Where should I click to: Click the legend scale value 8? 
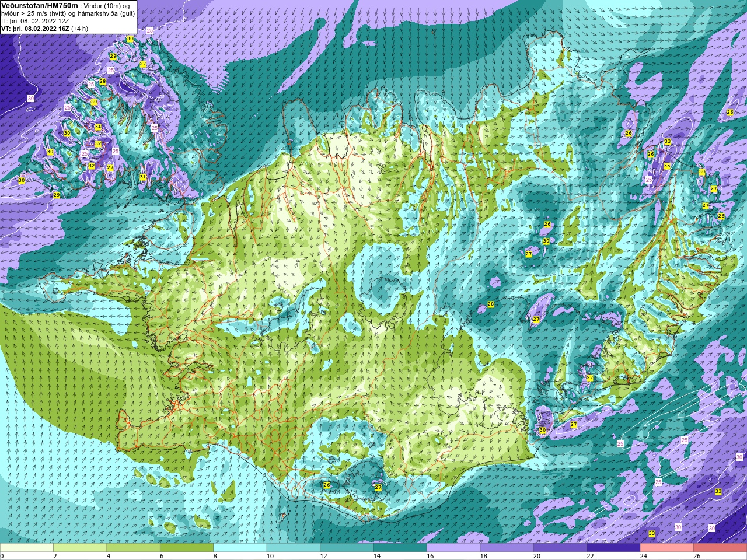215,556
